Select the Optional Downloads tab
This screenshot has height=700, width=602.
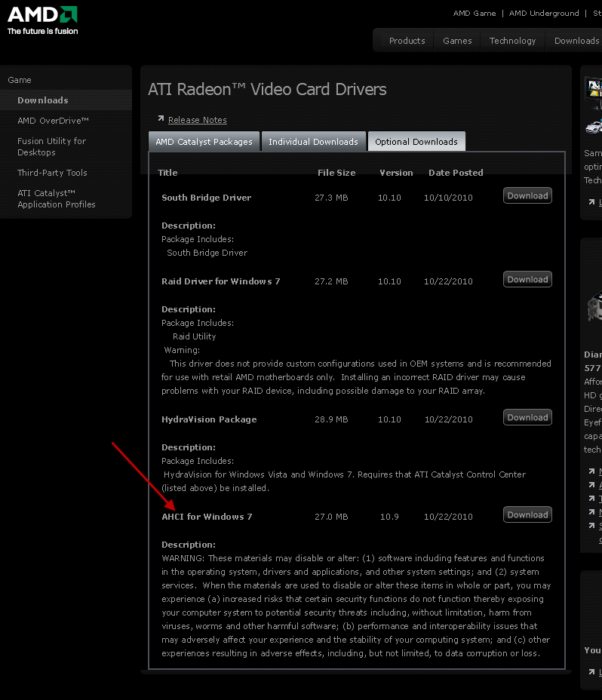tap(416, 142)
